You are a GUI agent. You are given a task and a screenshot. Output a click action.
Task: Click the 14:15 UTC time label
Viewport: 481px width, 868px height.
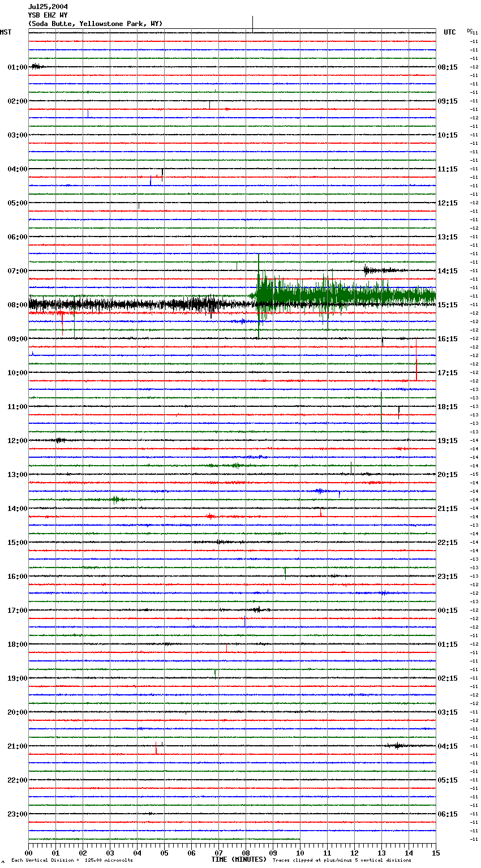448,271
